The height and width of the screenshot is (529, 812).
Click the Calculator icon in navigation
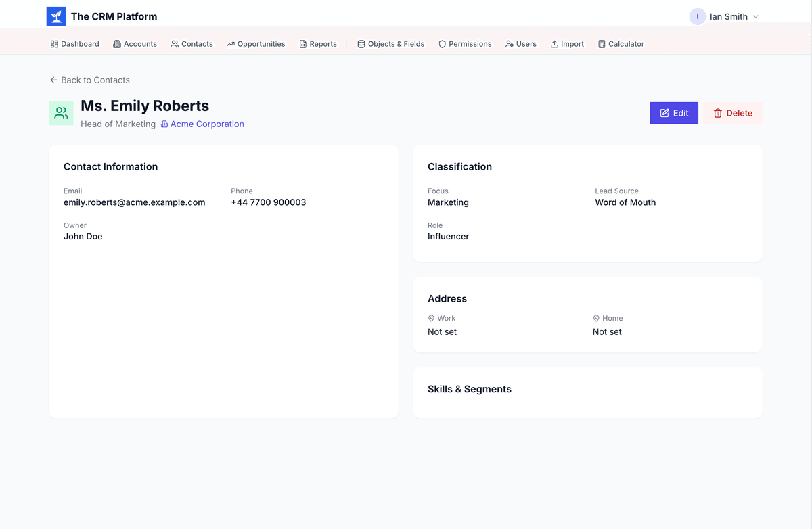click(x=602, y=44)
